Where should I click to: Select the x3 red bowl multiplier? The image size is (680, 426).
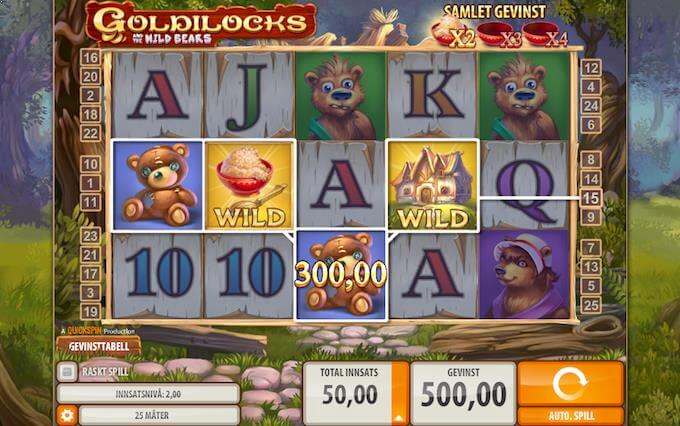pyautogui.click(x=499, y=36)
